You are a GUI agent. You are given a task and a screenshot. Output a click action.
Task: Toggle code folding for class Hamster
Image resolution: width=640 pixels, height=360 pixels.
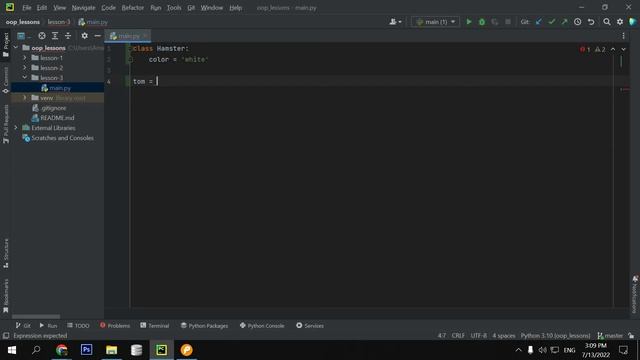130,49
